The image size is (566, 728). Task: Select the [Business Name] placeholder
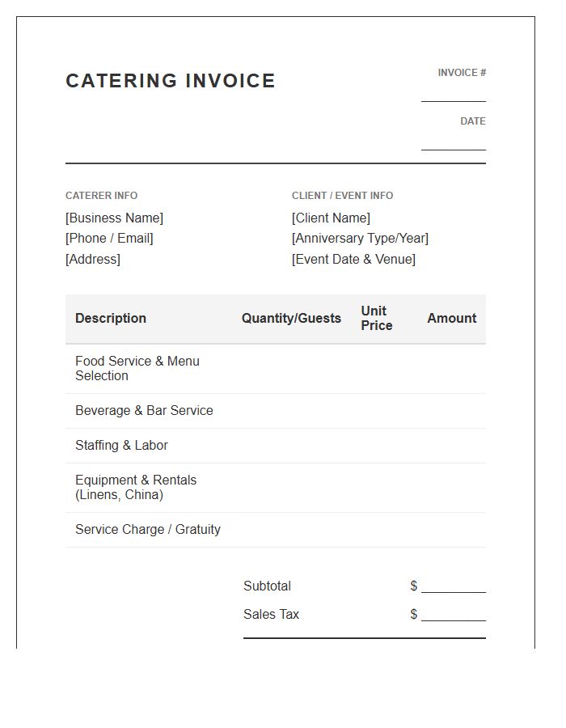[x=114, y=218]
